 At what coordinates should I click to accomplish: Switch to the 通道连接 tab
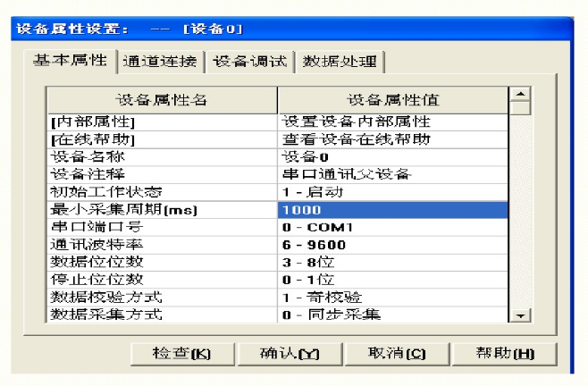point(161,62)
